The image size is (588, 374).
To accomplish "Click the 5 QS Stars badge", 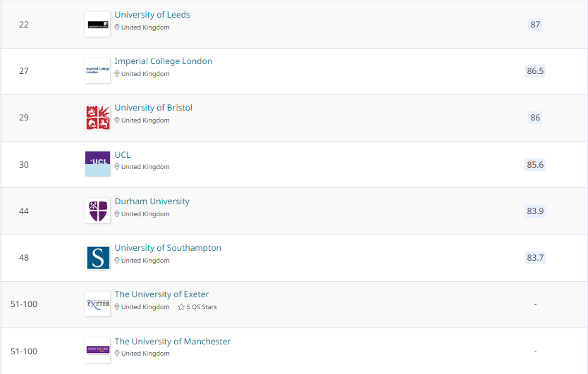I will pos(197,307).
